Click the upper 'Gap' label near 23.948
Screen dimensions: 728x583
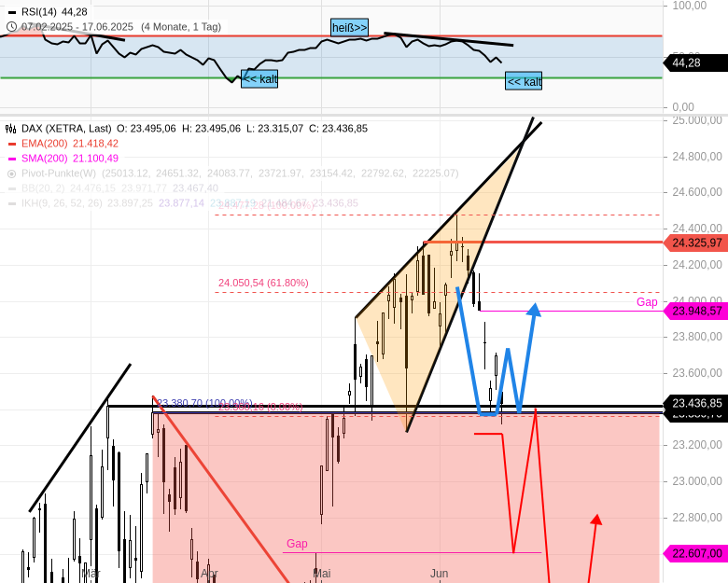647,302
